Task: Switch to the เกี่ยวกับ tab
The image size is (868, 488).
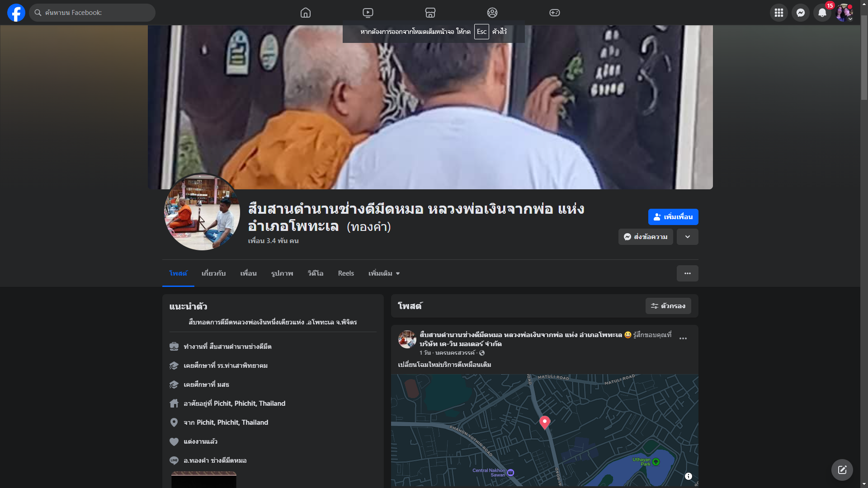Action: (x=213, y=273)
